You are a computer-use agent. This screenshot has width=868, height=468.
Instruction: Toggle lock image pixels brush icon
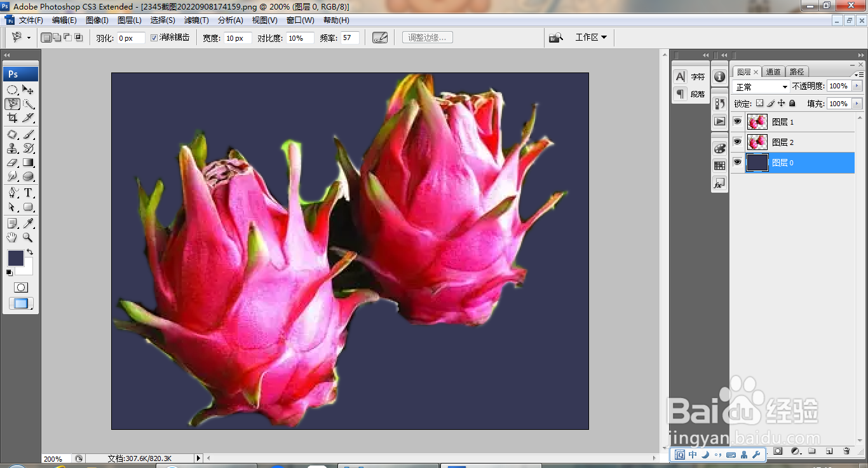tap(771, 103)
